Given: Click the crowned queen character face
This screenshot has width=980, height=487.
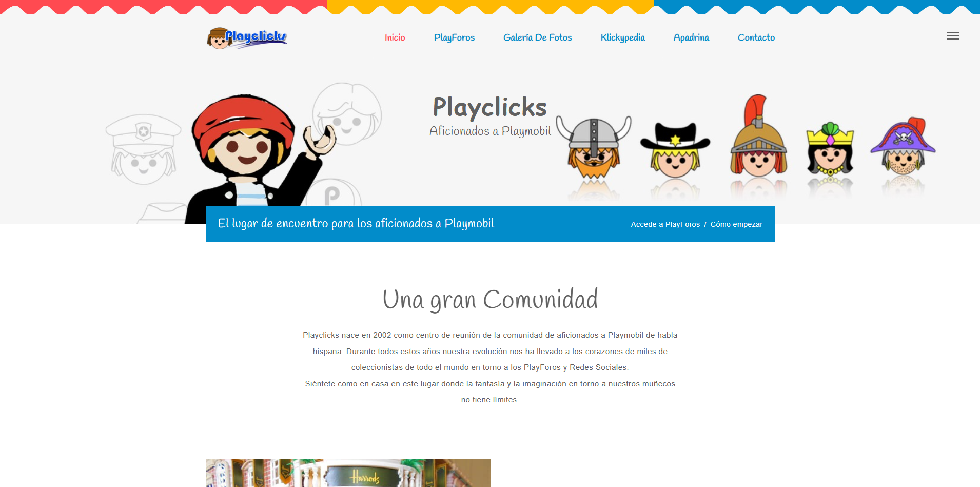Looking at the screenshot, I should click(x=830, y=148).
